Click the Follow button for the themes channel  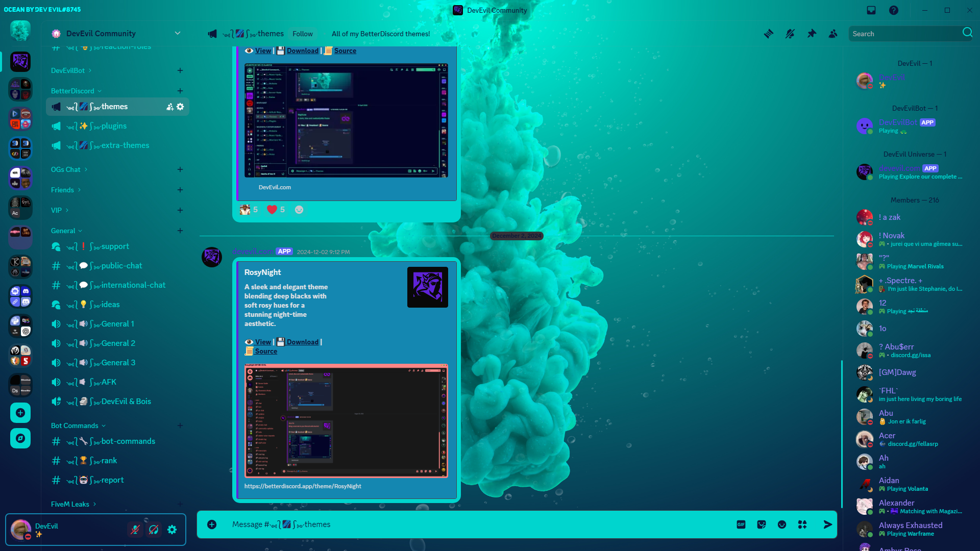[303, 33]
